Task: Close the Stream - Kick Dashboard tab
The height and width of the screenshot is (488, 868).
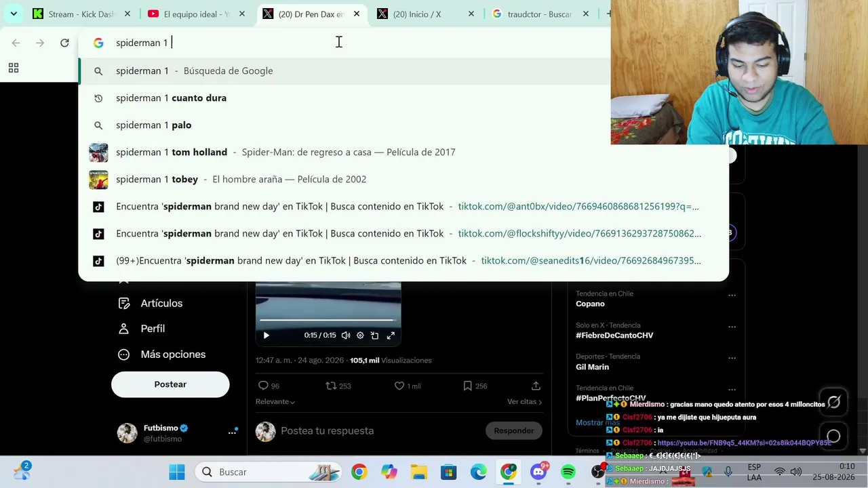Action: (126, 14)
